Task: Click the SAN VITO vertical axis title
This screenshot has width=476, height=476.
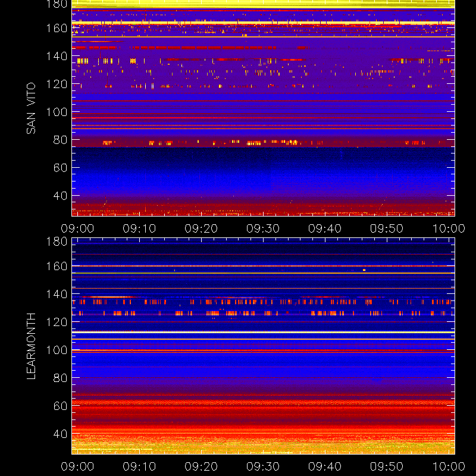Action: click(x=31, y=108)
